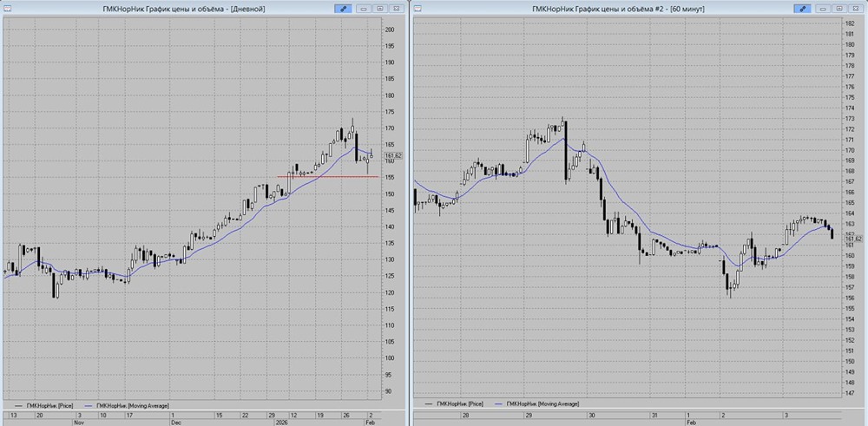868x426 pixels.
Task: Close the 60 минут chart window
Action: [856, 9]
